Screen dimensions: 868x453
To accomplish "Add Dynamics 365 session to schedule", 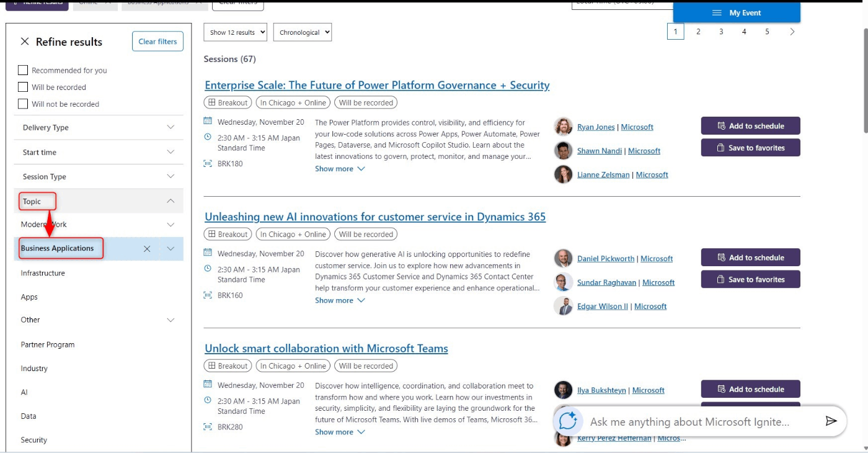I will 750,258.
